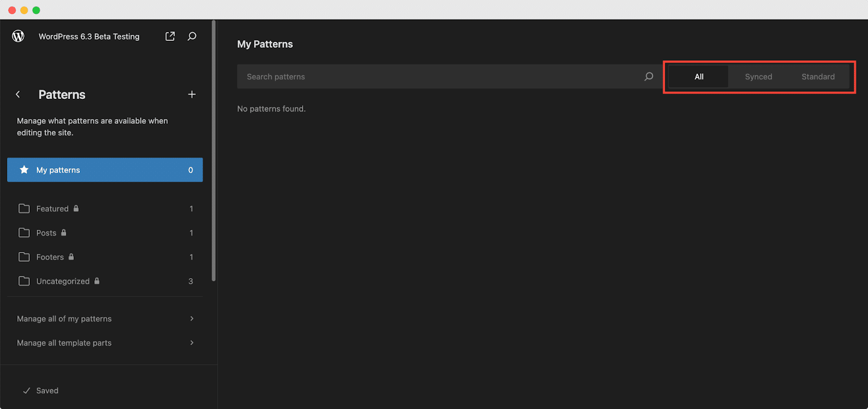Show All patterns filter

699,77
